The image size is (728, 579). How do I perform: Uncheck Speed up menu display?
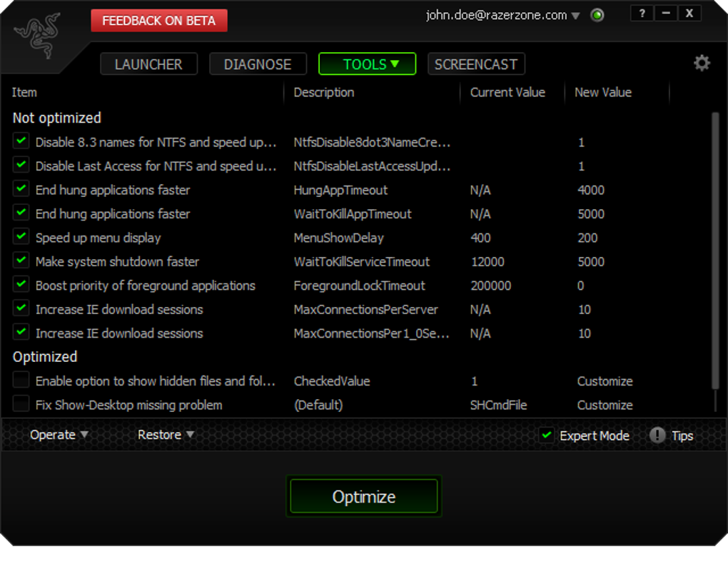point(21,236)
